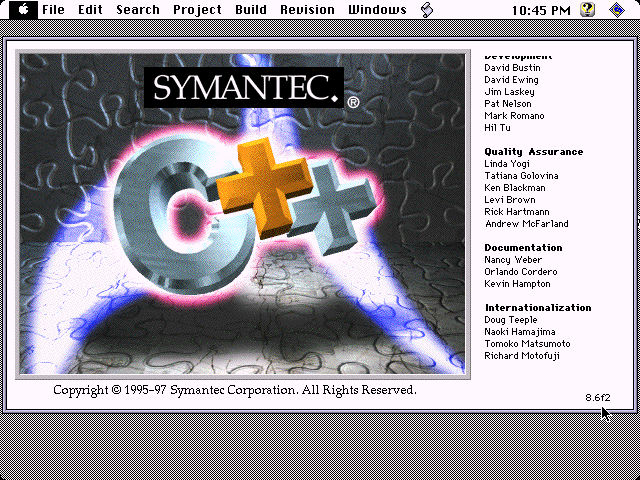Click the 10:45 PM menu bar clock
This screenshot has width=640, height=480.
(x=541, y=10)
